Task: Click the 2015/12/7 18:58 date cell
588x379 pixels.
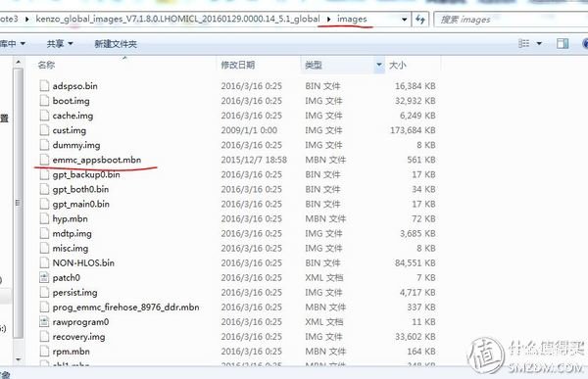Action: 254,160
